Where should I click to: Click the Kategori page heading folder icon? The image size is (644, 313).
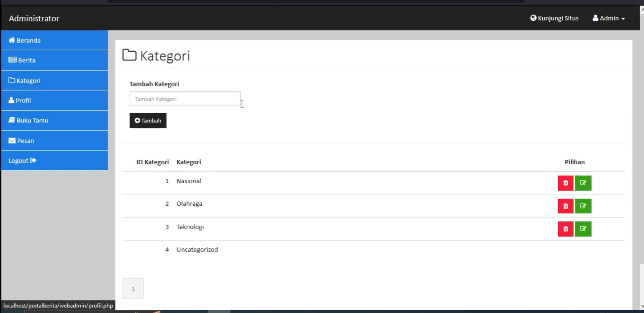129,55
